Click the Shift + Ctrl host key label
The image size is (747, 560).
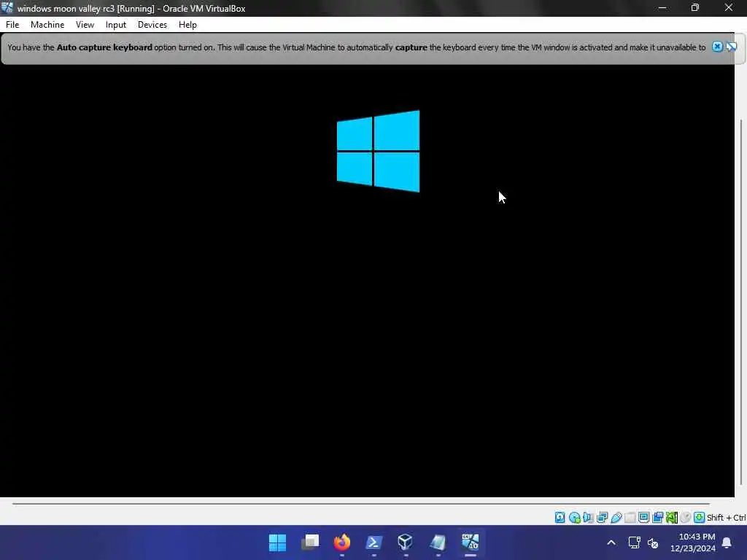click(726, 518)
